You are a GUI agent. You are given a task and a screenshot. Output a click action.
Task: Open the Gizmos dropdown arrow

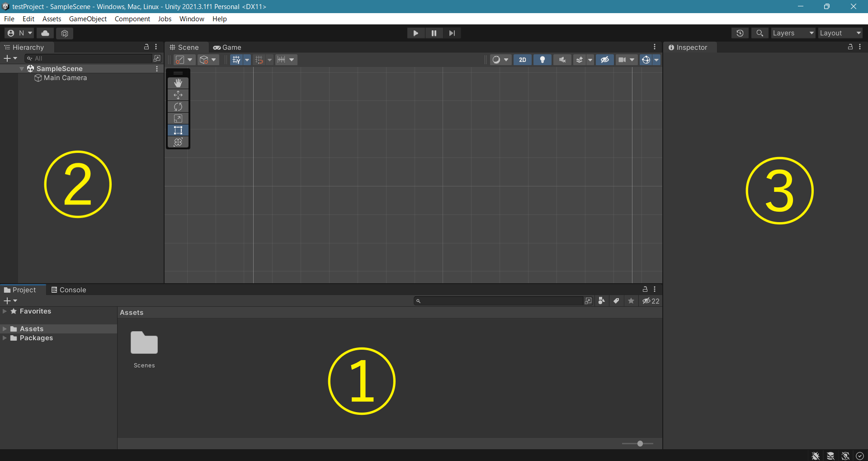pos(656,60)
